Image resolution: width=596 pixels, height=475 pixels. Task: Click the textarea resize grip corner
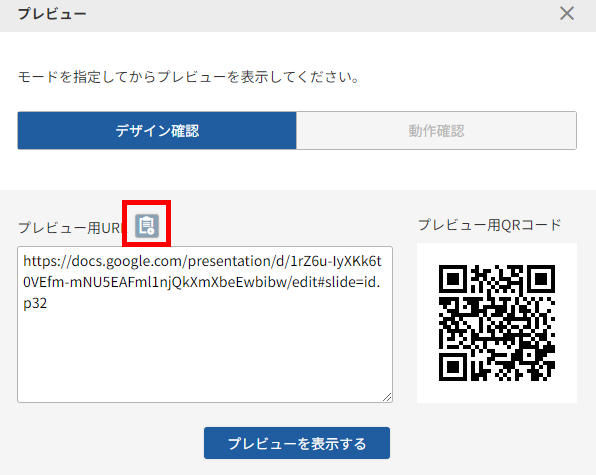click(x=387, y=397)
